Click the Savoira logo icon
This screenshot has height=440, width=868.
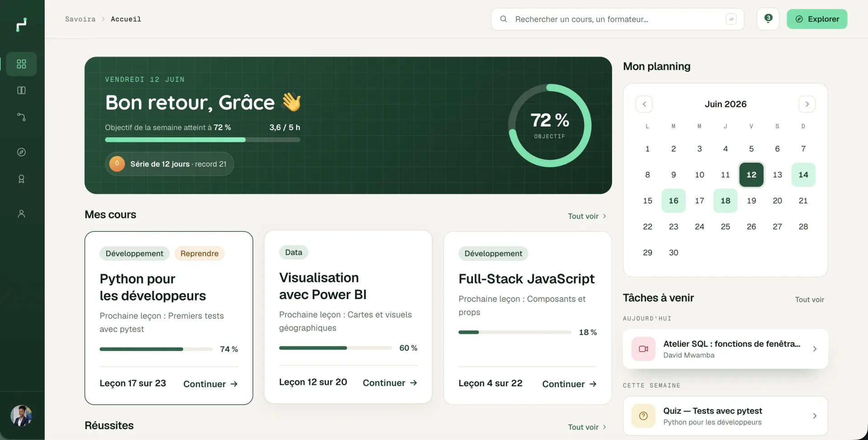(x=22, y=24)
